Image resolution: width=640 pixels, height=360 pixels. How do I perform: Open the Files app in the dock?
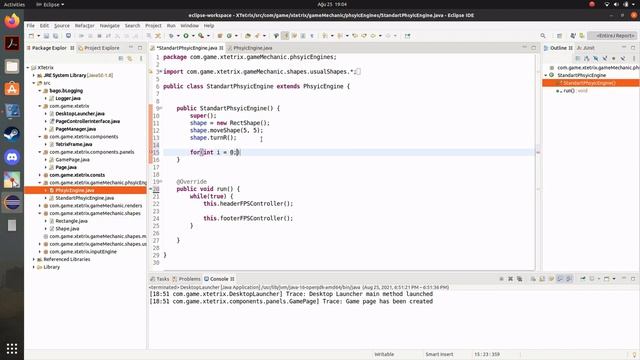tap(12, 66)
